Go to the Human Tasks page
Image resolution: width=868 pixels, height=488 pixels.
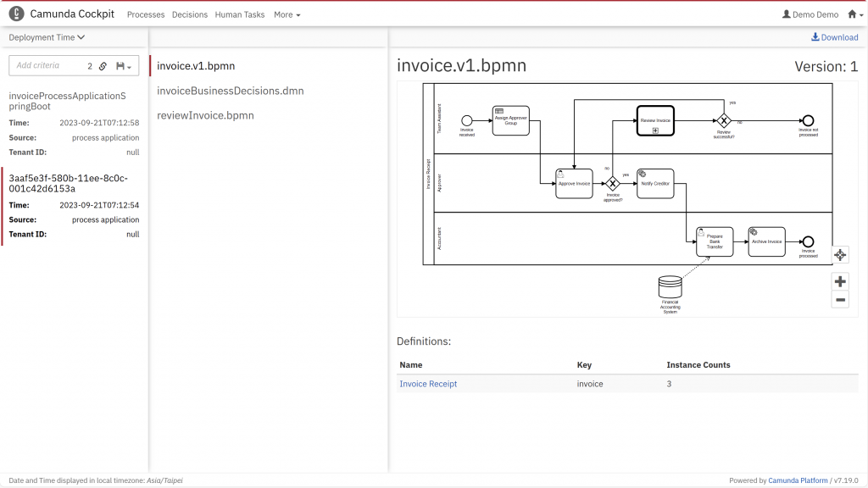[240, 15]
